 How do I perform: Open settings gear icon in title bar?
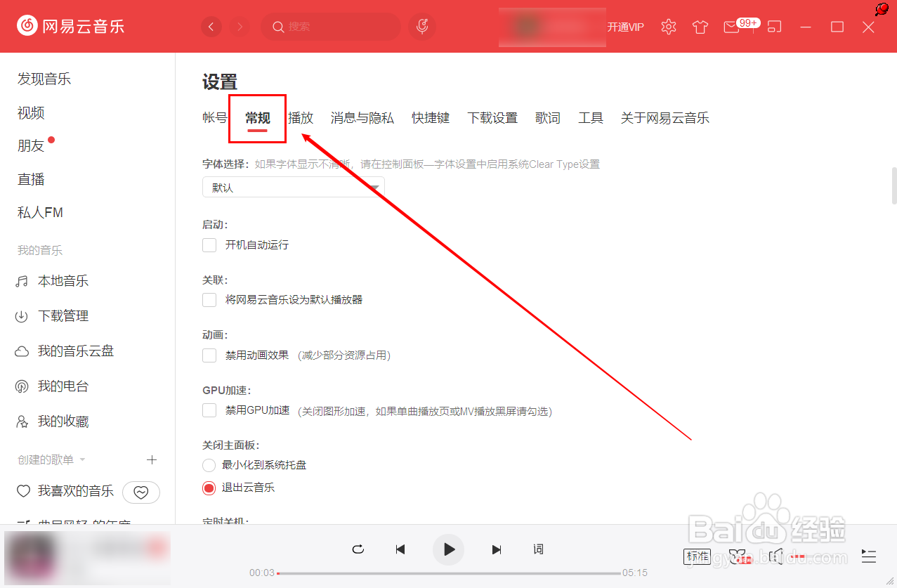click(x=669, y=27)
